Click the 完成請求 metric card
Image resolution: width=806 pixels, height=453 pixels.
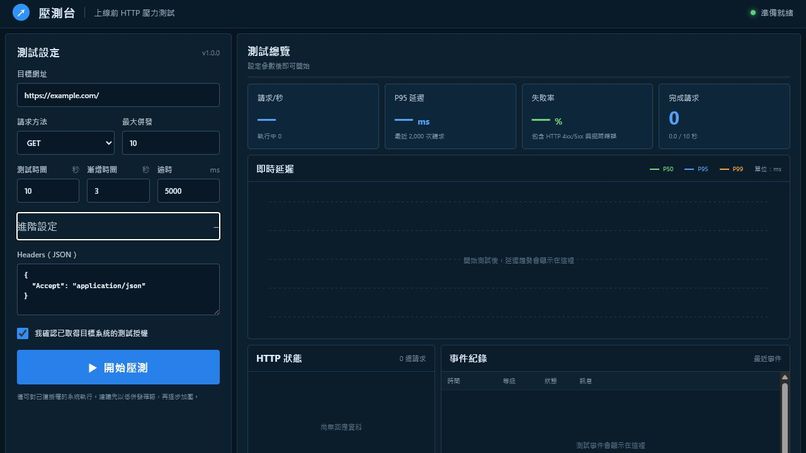point(724,116)
